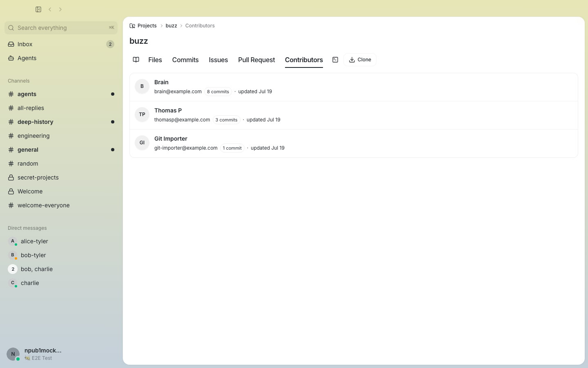Image resolution: width=588 pixels, height=368 pixels.
Task: Click hash icon beside engineering
Action: coord(11,136)
